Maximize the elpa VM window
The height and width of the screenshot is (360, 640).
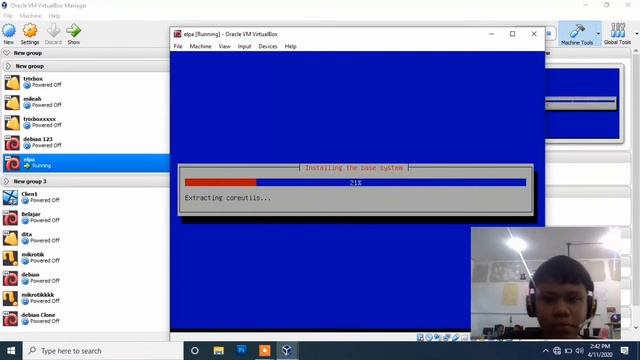coord(513,34)
